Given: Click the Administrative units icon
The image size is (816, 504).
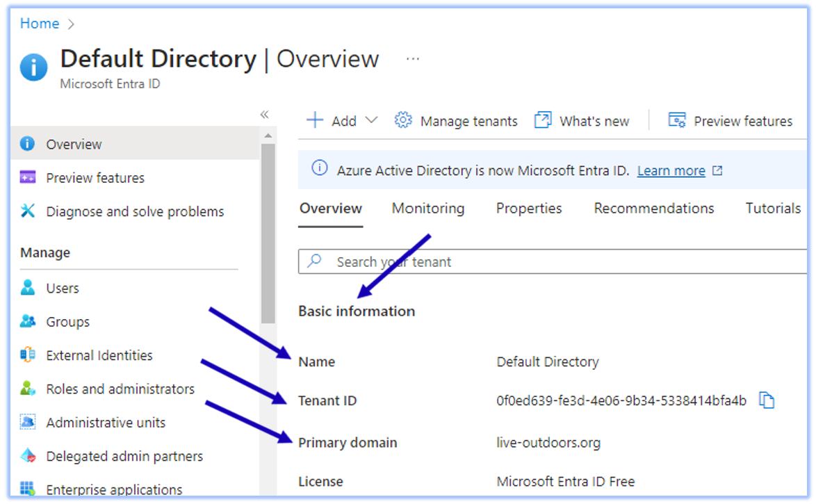Looking at the screenshot, I should 28,422.
